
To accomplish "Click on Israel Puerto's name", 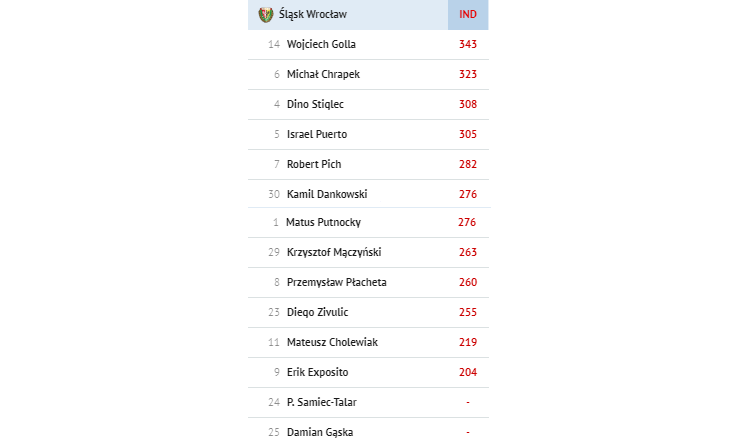I will pyautogui.click(x=317, y=135).
